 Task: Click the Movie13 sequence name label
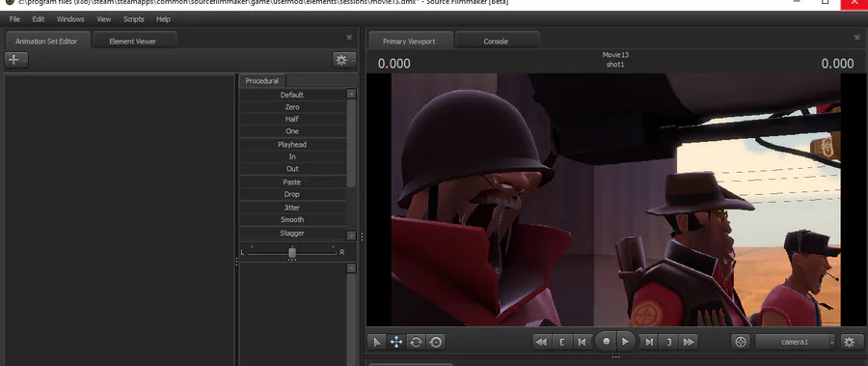click(615, 55)
